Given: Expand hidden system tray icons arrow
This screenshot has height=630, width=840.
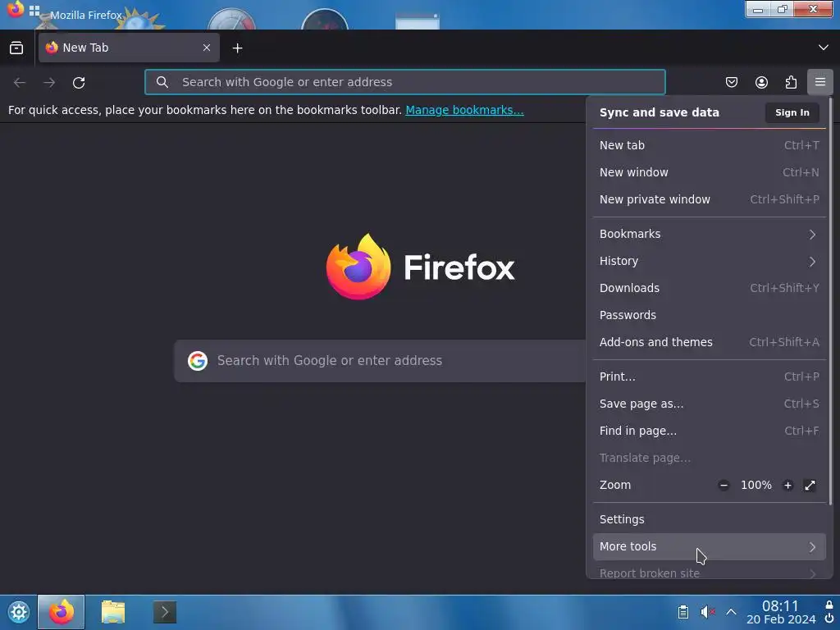Looking at the screenshot, I should [731, 612].
